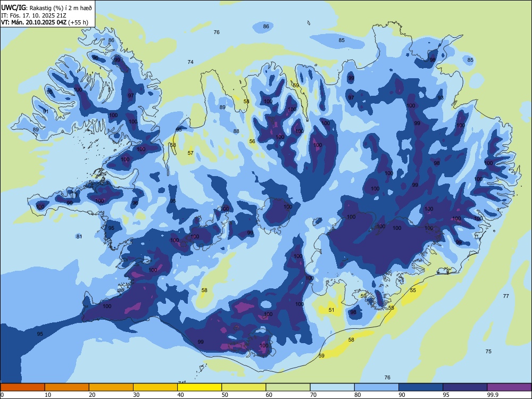The image size is (532, 399).
Task: Pick the light green 60–70 legend swatch
Action: point(288,387)
